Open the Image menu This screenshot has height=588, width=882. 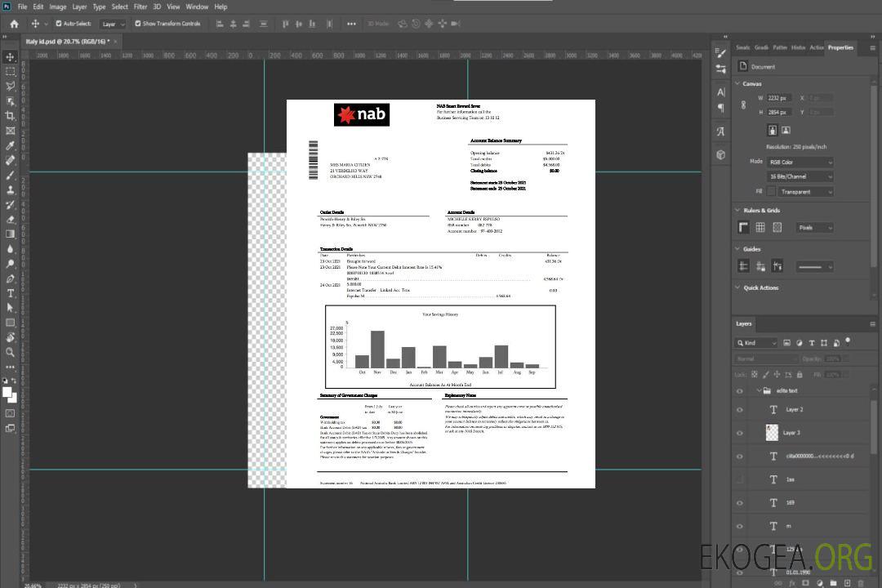[x=57, y=7]
